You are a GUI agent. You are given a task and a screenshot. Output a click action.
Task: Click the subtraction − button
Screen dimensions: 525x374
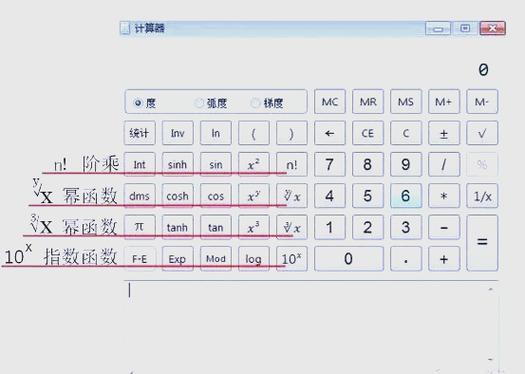click(x=444, y=227)
